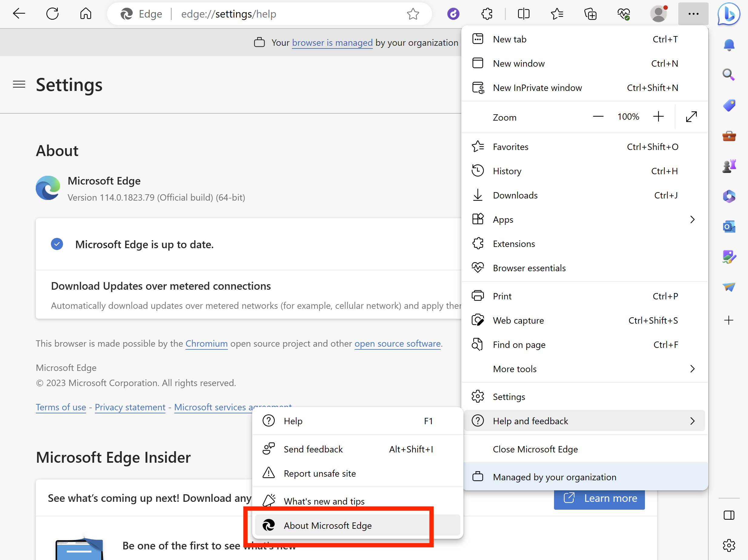Select New window from the menu
Image resolution: width=748 pixels, height=560 pixels.
pos(585,63)
